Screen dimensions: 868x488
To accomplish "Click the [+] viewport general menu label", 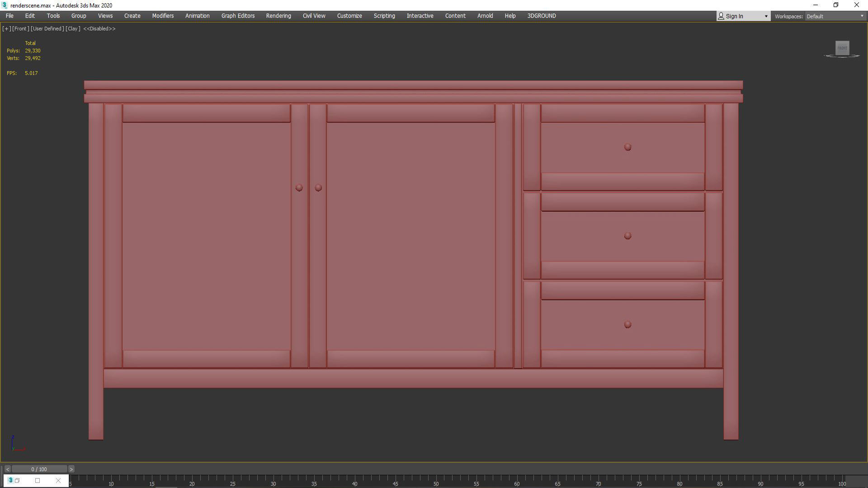I will pyautogui.click(x=6, y=28).
